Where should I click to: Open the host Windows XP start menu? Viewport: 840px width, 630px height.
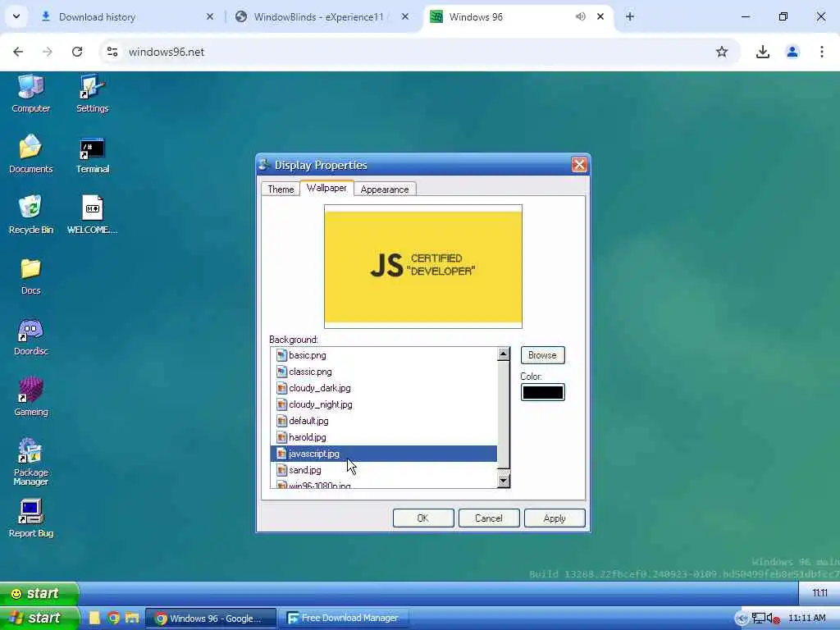pos(39,618)
